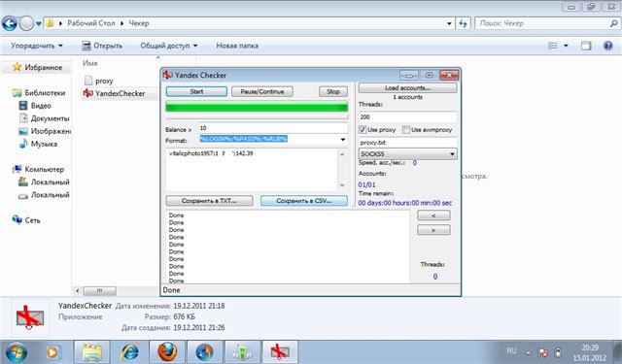Image resolution: width=622 pixels, height=364 pixels.
Task: Select the proxy file in Explorer
Action: [99, 81]
